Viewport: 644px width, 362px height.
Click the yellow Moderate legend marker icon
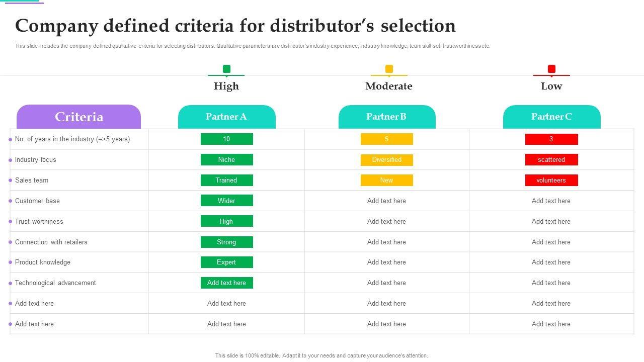click(x=389, y=69)
